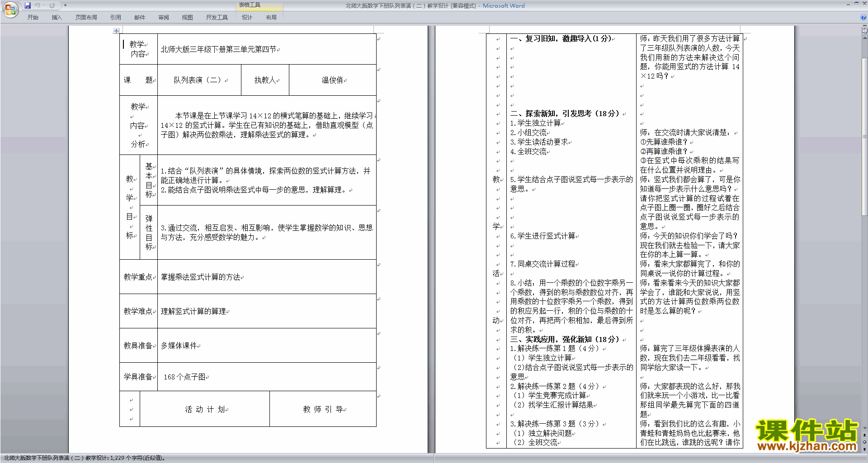Screen dimensions: 868x463
Task: Open the 页面布局 ribbon tab
Action: [86, 18]
